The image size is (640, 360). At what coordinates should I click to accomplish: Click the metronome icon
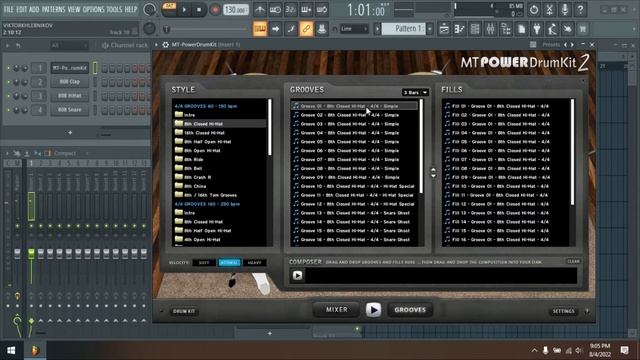pos(260,9)
